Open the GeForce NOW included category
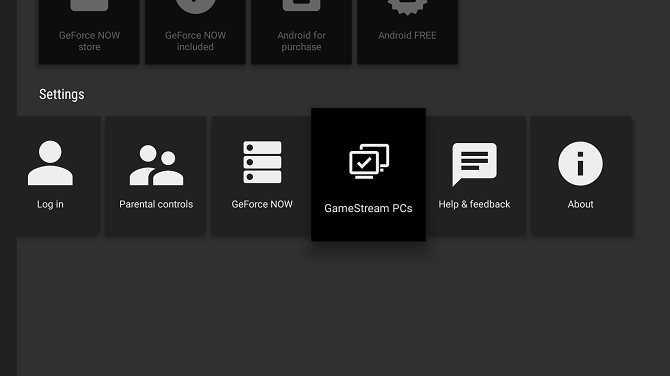The height and width of the screenshot is (376, 670). coord(195,32)
